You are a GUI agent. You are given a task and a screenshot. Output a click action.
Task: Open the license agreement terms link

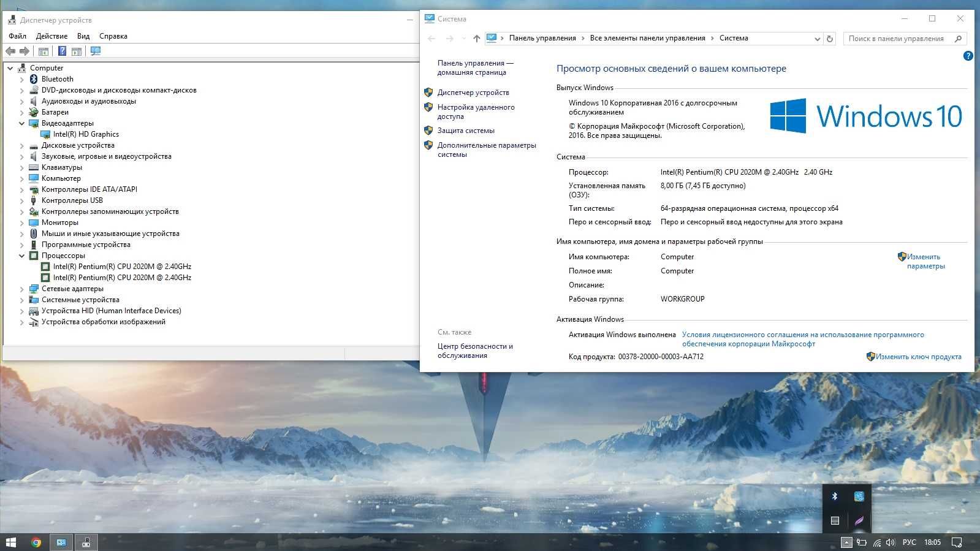point(803,339)
